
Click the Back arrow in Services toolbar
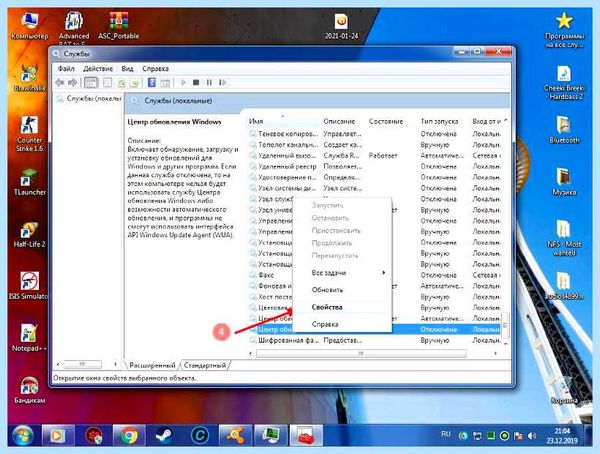point(59,82)
